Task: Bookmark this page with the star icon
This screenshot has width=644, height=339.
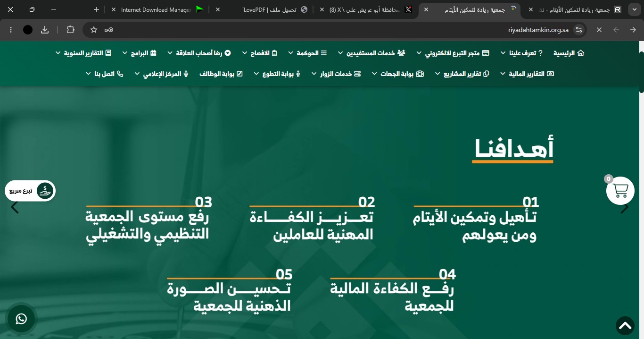Action: 94,30
